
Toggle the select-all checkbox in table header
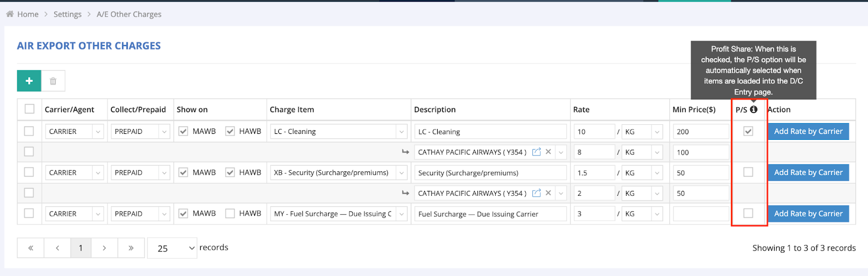pos(29,109)
